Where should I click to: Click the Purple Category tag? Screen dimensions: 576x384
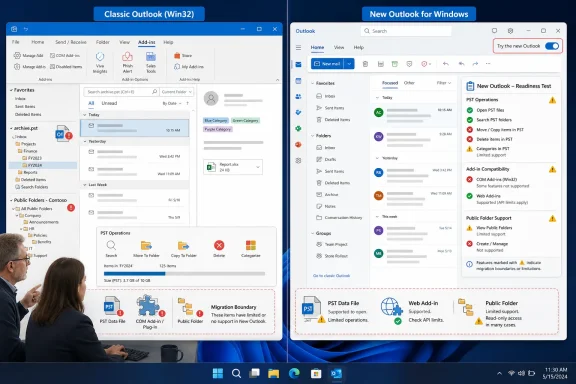pyautogui.click(x=217, y=129)
